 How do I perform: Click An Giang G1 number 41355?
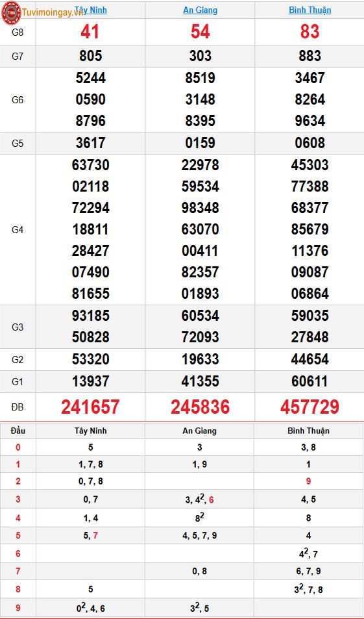click(x=200, y=381)
